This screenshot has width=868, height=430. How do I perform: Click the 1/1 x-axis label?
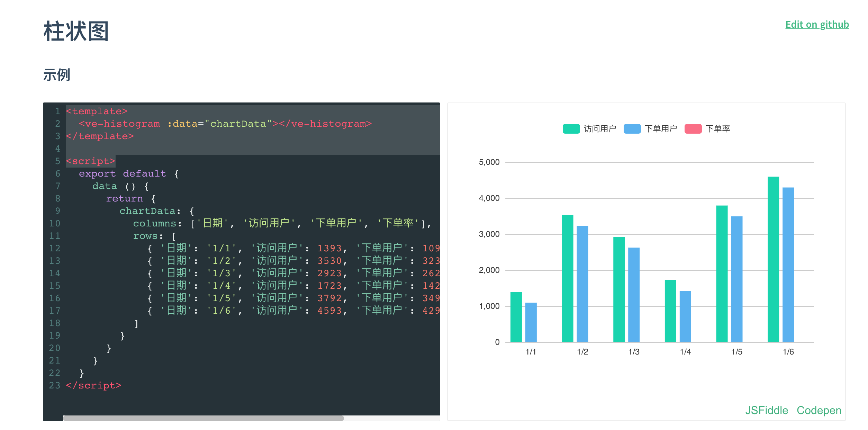[x=531, y=352]
